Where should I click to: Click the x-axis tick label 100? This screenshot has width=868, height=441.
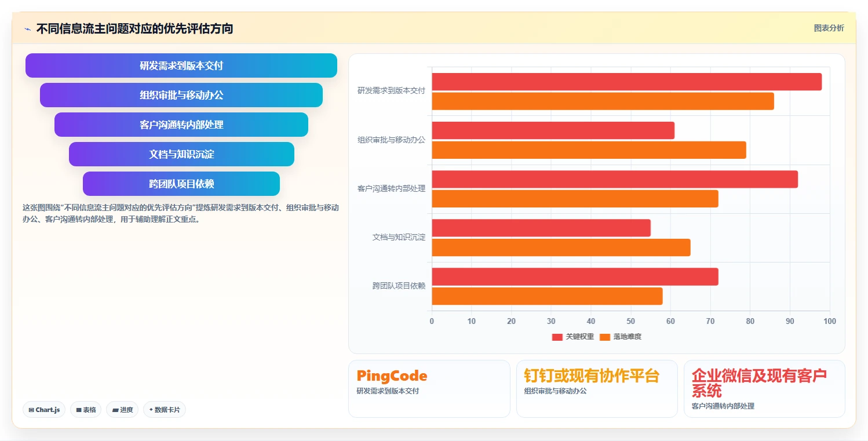pos(830,321)
